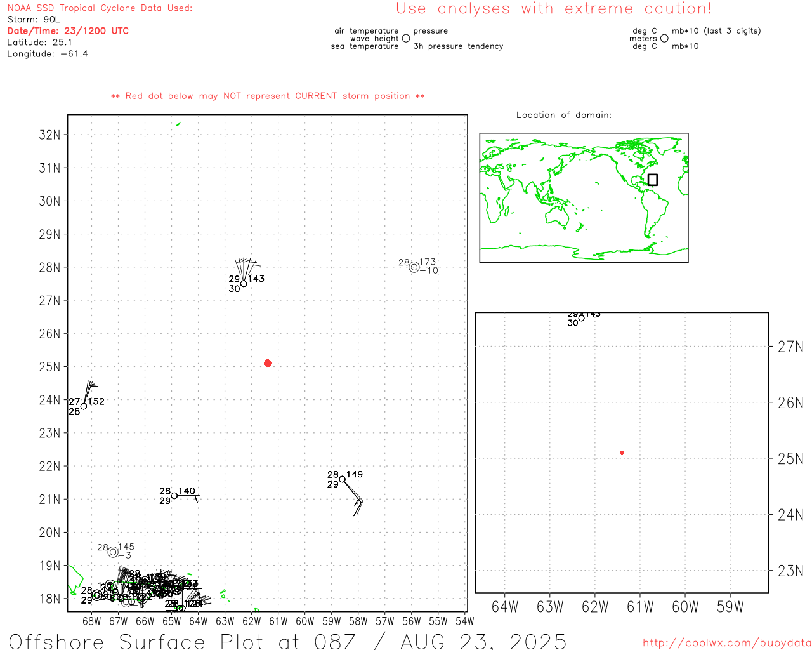Viewport: 812px width, 650px height.
Task: Click the 'sea temperature' legend label
Action: tap(365, 46)
